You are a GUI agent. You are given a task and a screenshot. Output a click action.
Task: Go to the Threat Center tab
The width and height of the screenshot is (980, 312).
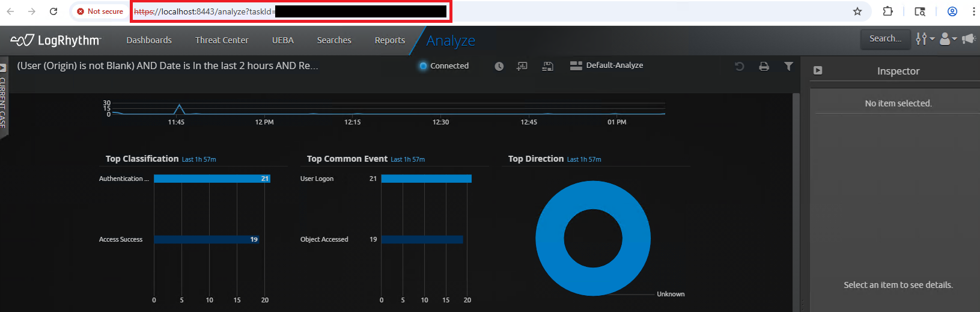[222, 40]
